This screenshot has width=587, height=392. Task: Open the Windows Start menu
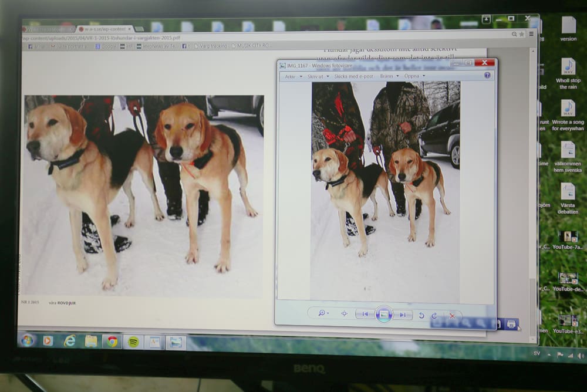click(28, 341)
